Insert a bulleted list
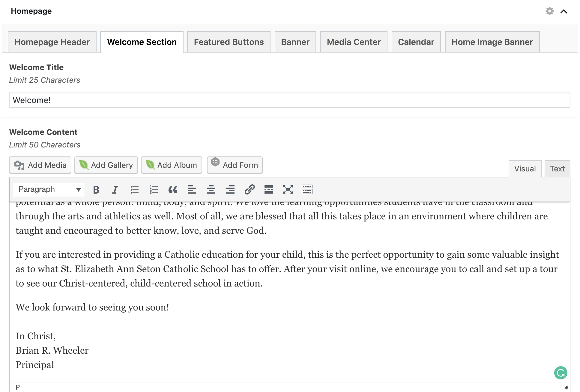Screen dimensions: 580x392 coord(134,189)
